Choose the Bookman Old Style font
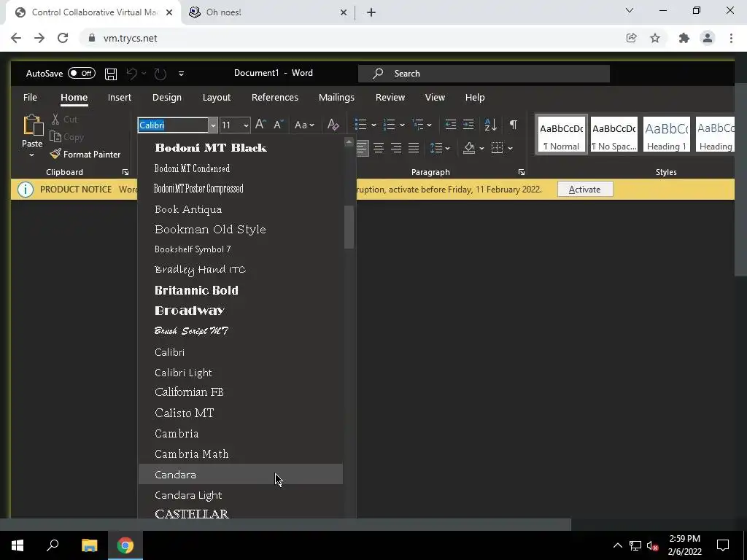The image size is (747, 560). [241, 229]
